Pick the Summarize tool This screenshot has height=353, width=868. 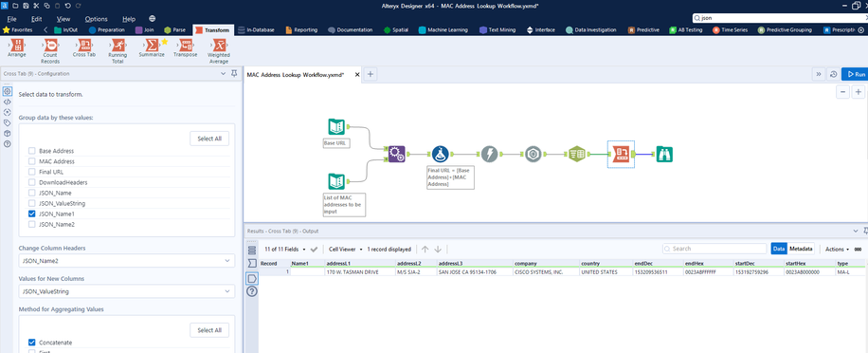[151, 48]
